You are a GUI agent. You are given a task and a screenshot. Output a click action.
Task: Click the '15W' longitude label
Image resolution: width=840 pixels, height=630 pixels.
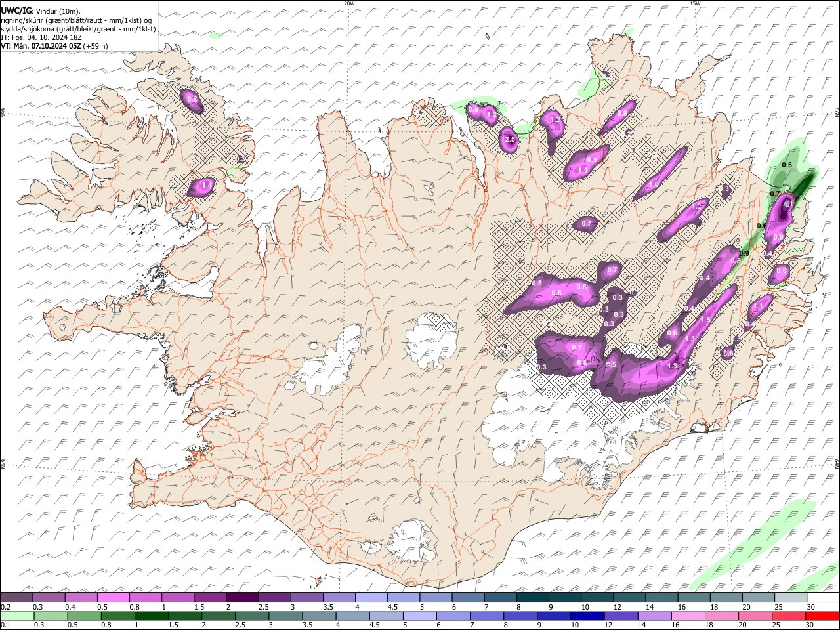tap(695, 3)
